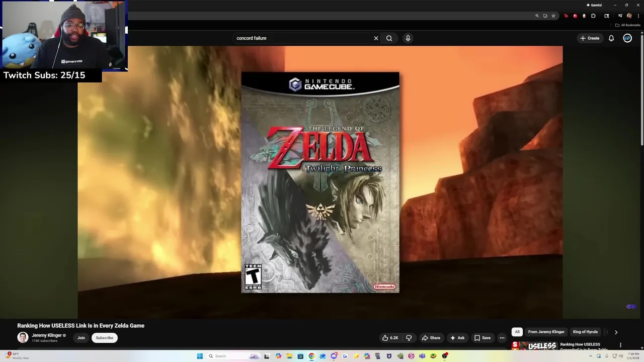Open Microsoft Teams from the taskbar
644x362 pixels.
pyautogui.click(x=422, y=356)
